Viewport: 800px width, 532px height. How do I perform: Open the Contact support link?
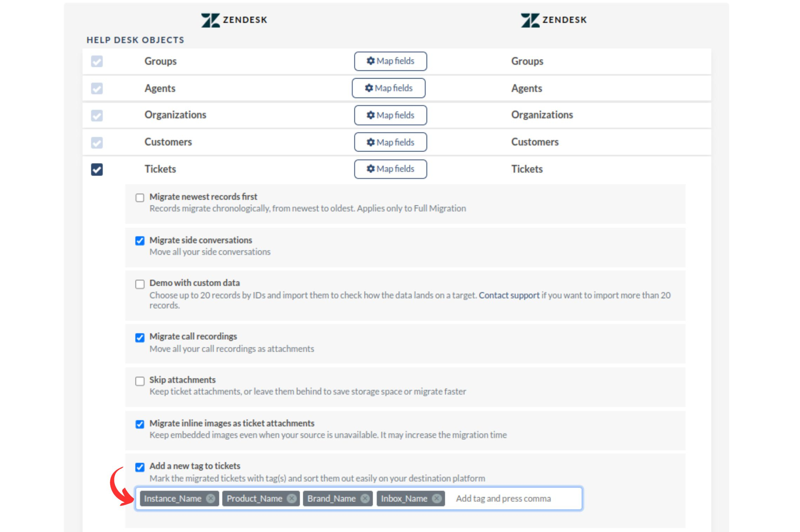point(509,295)
